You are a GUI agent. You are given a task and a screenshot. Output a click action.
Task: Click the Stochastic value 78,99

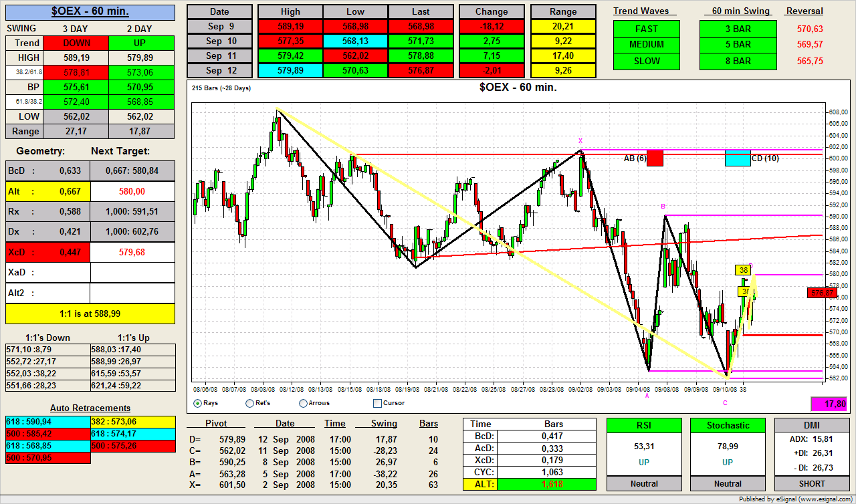pos(728,447)
